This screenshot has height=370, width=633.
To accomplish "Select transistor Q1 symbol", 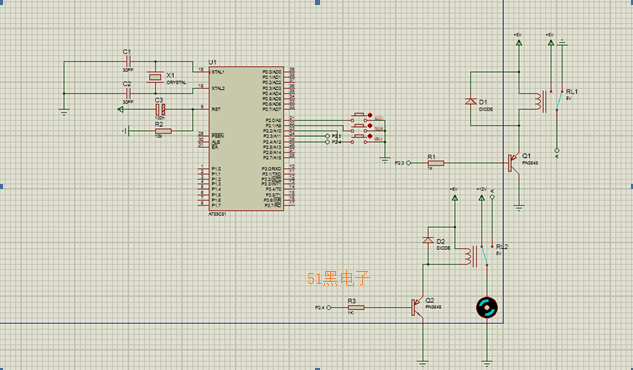I will coord(514,163).
